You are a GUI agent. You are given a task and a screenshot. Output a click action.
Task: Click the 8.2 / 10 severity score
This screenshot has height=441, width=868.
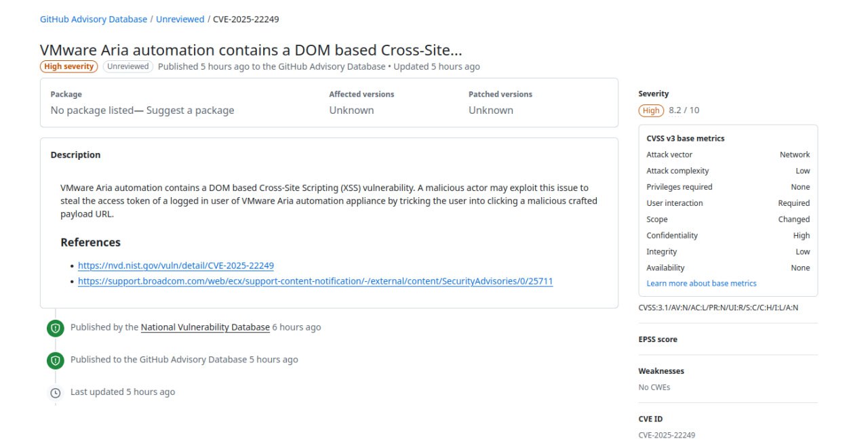click(684, 110)
